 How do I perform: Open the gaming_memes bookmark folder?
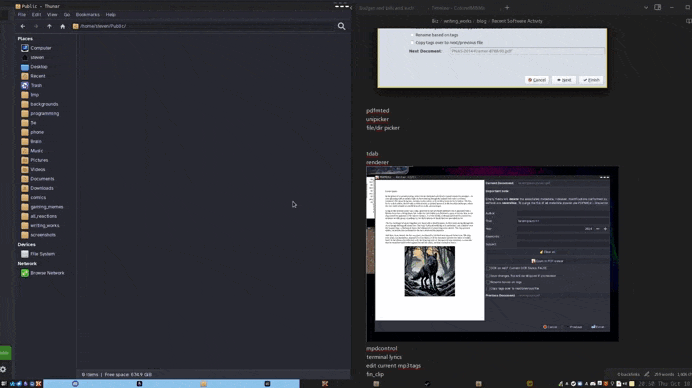[42, 207]
